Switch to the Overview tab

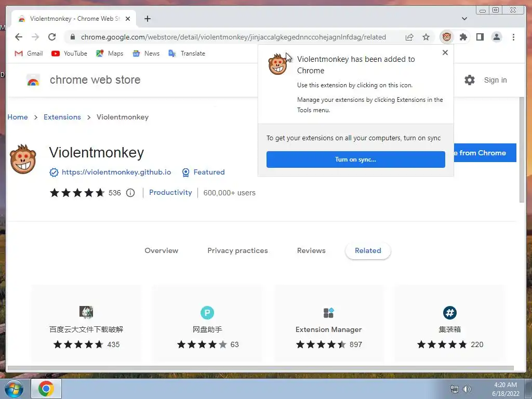pos(162,251)
